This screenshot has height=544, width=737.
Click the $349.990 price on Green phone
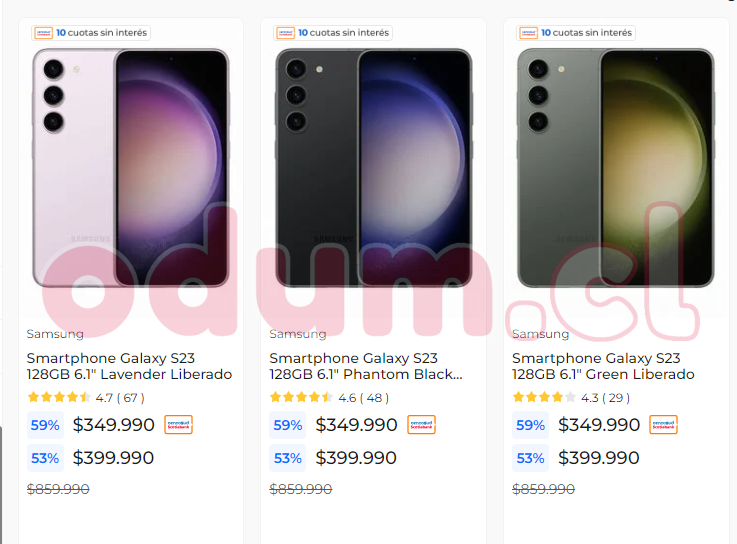[599, 425]
